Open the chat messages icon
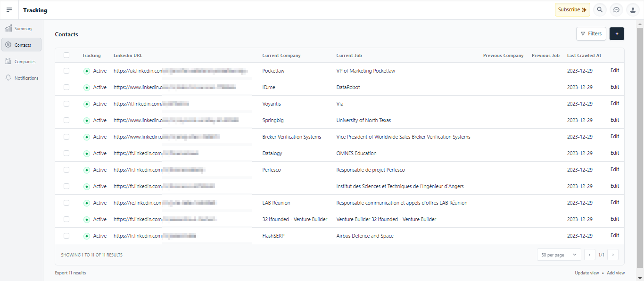 tap(616, 10)
